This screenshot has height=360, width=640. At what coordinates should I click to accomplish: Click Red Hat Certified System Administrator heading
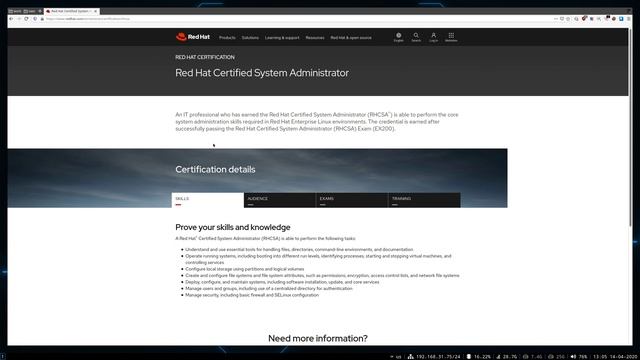click(262, 73)
